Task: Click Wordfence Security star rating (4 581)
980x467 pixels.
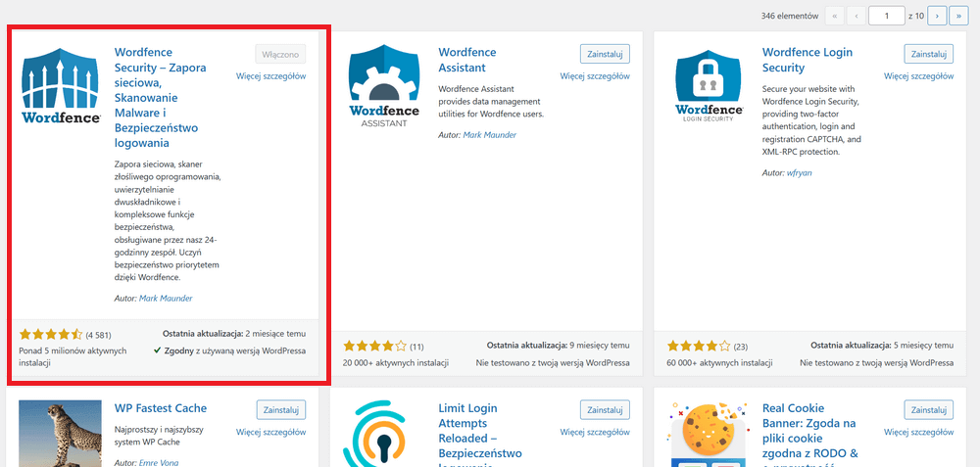Action: (x=51, y=334)
